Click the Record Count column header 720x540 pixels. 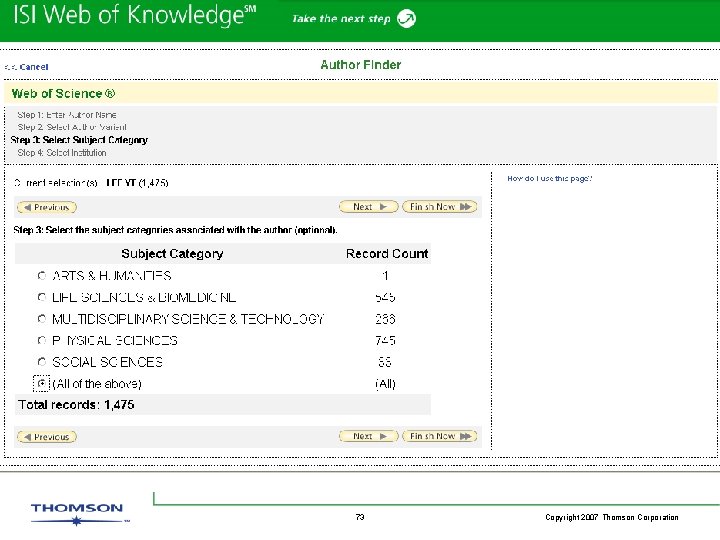coord(387,254)
